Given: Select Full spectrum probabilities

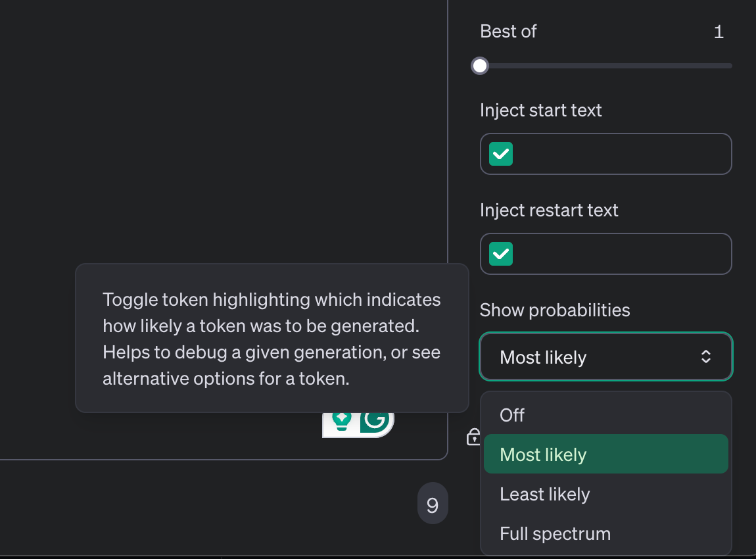Looking at the screenshot, I should point(555,533).
